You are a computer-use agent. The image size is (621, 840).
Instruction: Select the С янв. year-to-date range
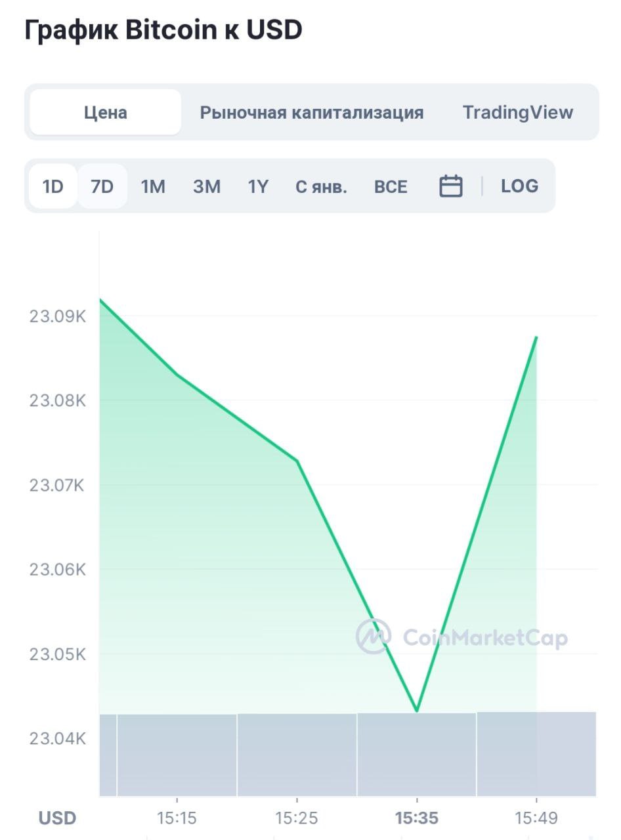321,187
